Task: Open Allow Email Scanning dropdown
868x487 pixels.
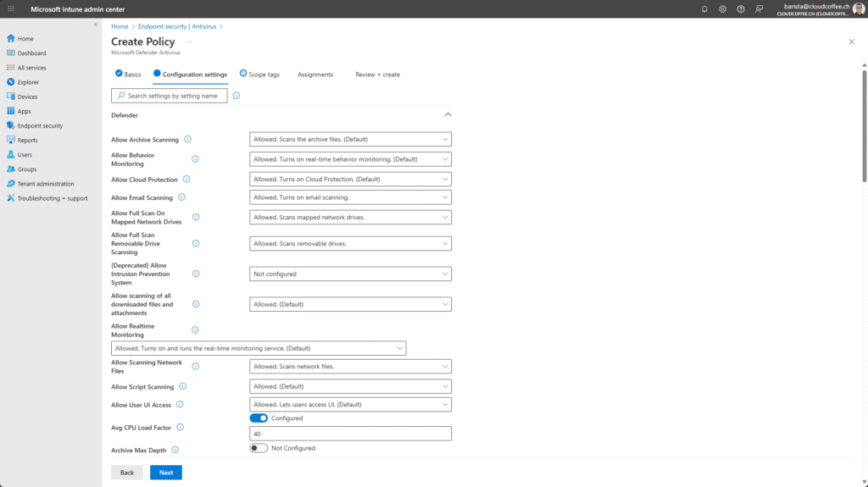Action: pyautogui.click(x=350, y=197)
